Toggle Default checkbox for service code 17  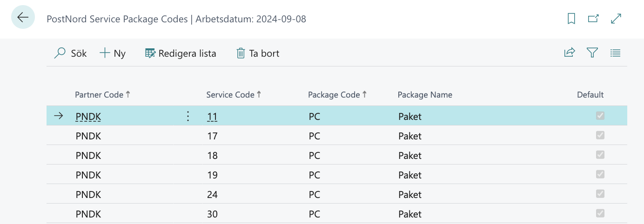tap(600, 135)
